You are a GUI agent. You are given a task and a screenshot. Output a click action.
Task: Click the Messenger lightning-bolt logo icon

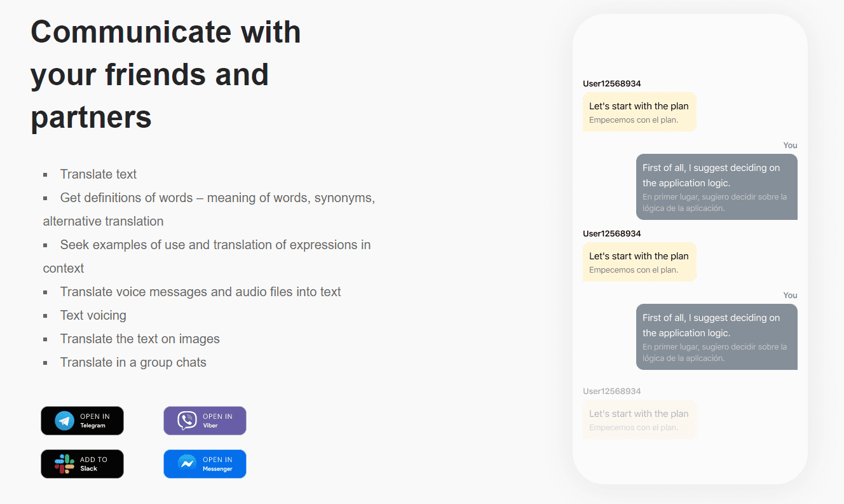tap(187, 464)
